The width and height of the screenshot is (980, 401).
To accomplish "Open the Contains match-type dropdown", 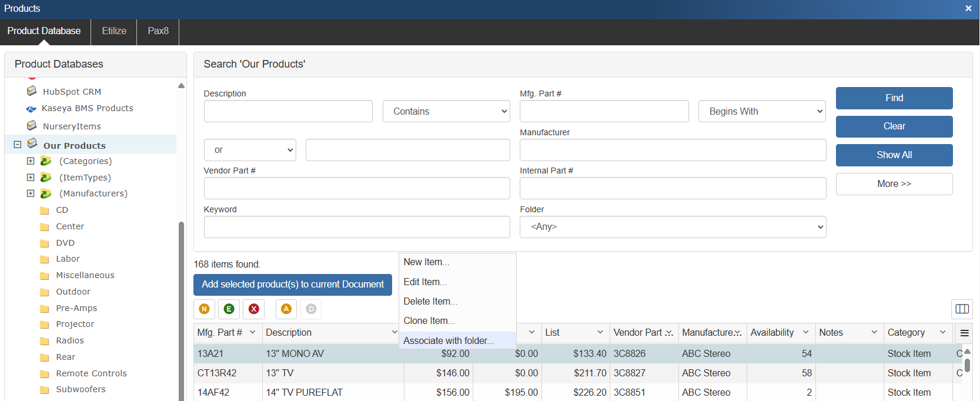I will 446,111.
